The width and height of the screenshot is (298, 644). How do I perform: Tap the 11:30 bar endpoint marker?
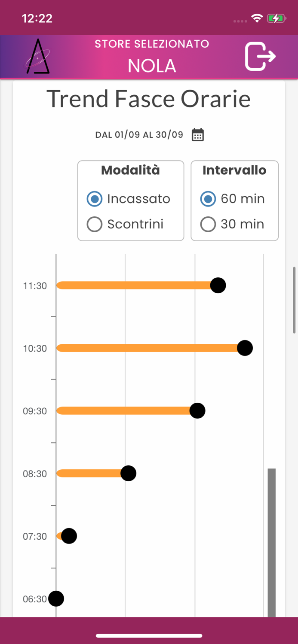(218, 285)
